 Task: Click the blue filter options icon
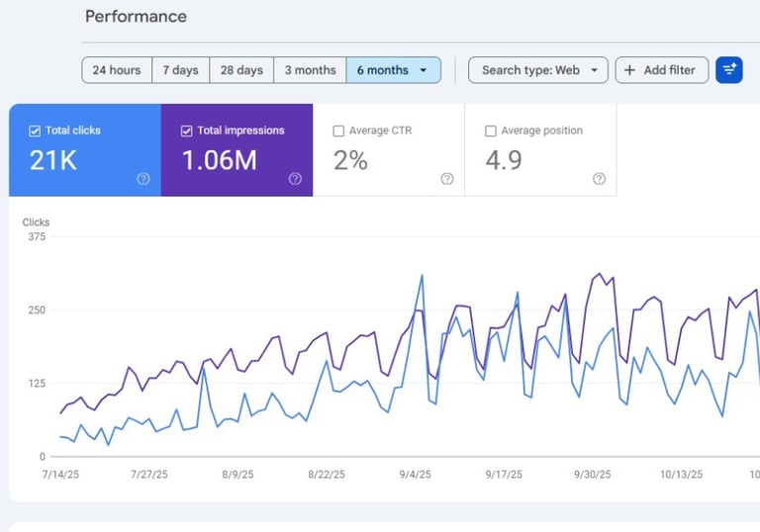728,70
